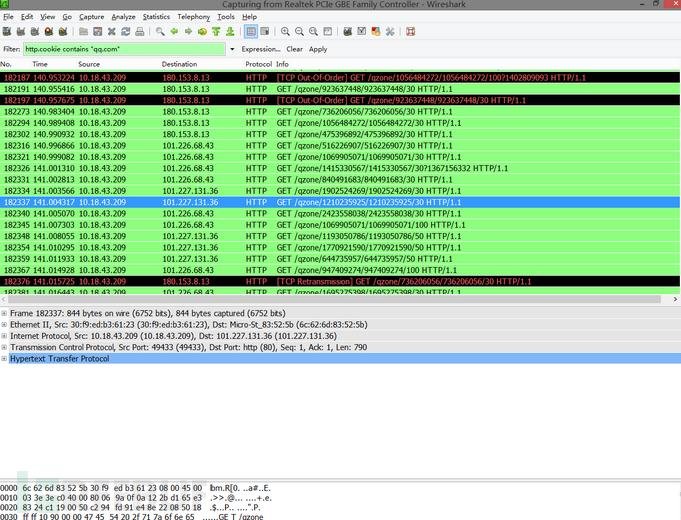The height and width of the screenshot is (520, 681).
Task: Click the Zoom In magnifier icon
Action: 286,32
